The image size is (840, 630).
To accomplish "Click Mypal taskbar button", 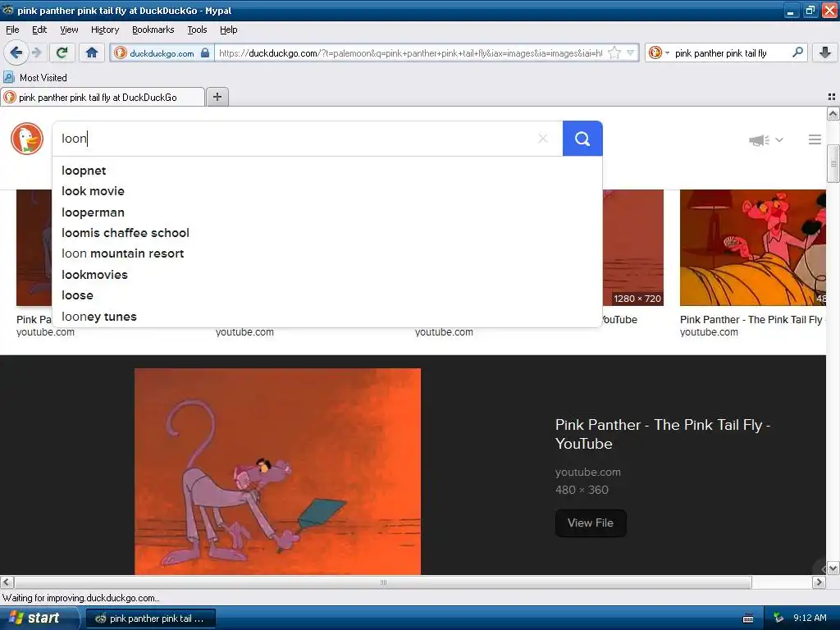I will [151, 619].
